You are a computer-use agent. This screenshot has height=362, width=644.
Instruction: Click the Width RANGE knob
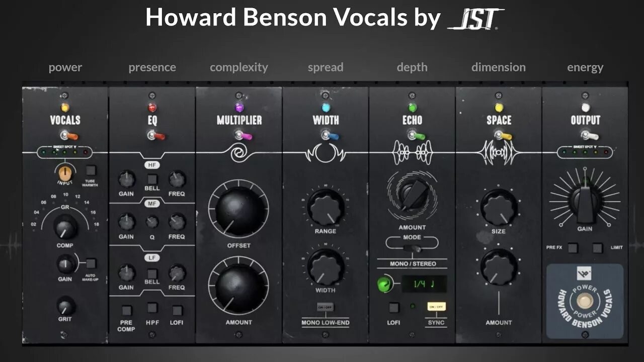[x=326, y=208]
